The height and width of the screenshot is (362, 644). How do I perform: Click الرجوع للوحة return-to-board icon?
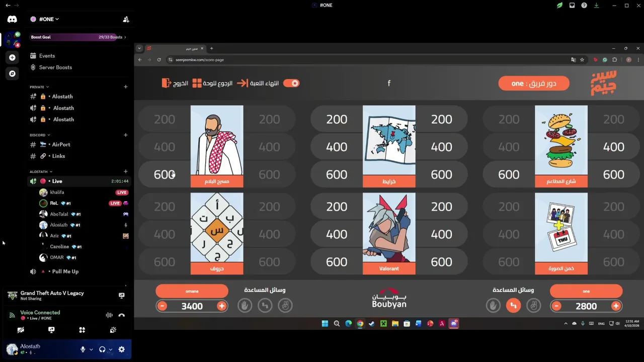click(197, 83)
